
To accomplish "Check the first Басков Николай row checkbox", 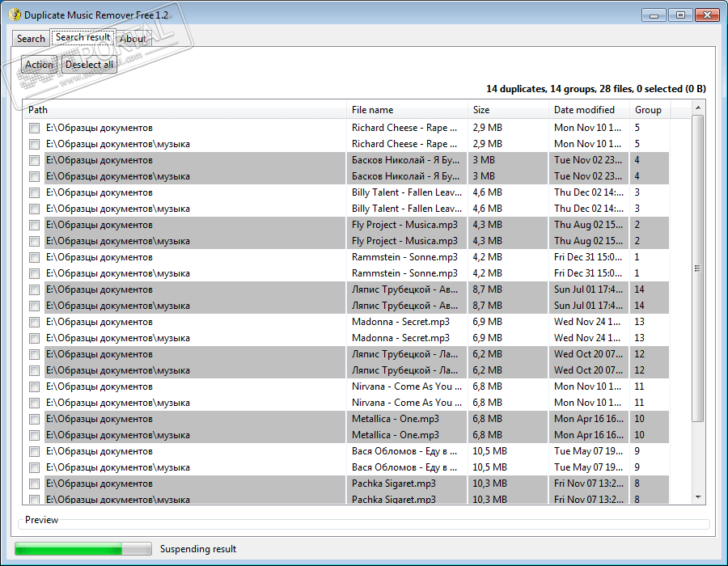I will coord(34,161).
